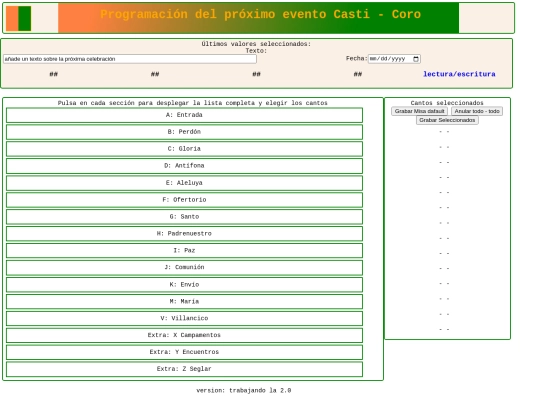Viewport: 540px width, 405px height.
Task: Open the K: Envío list
Action: click(x=184, y=285)
